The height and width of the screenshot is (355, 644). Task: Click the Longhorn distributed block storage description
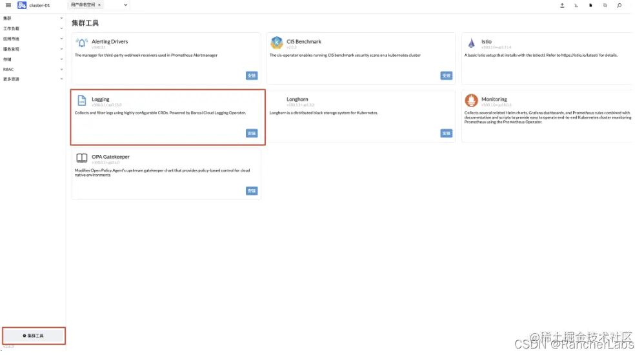click(324, 112)
